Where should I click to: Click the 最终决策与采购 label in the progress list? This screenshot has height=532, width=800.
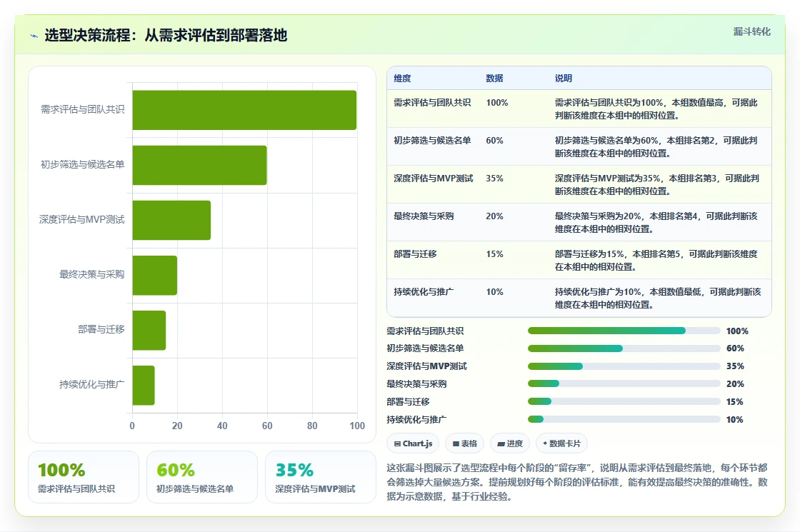(x=416, y=383)
